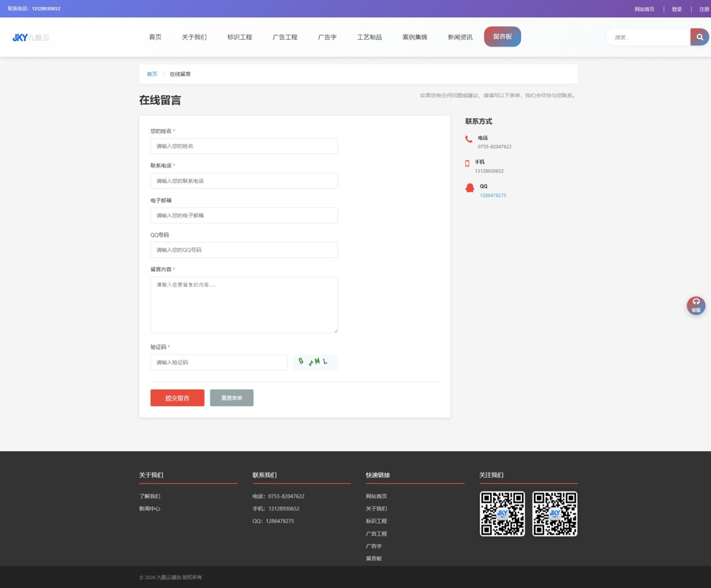The width and height of the screenshot is (711, 588).
Task: Click the QQ bell icon in 联系方式
Action: (469, 188)
